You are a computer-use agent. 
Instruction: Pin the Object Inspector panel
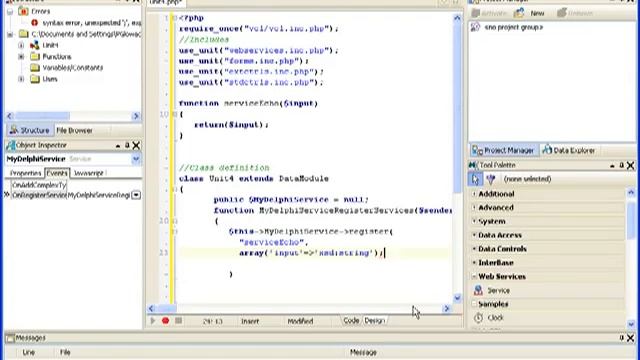point(127,145)
